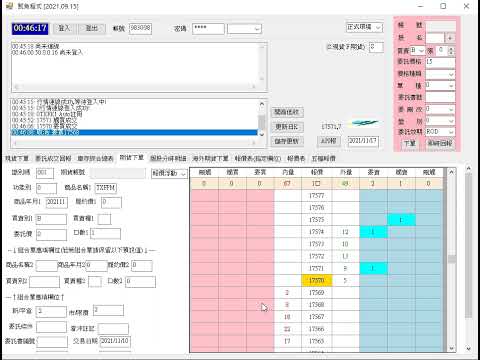Click the 更新日K middle button
This screenshot has width=480, height=360.
click(286, 127)
